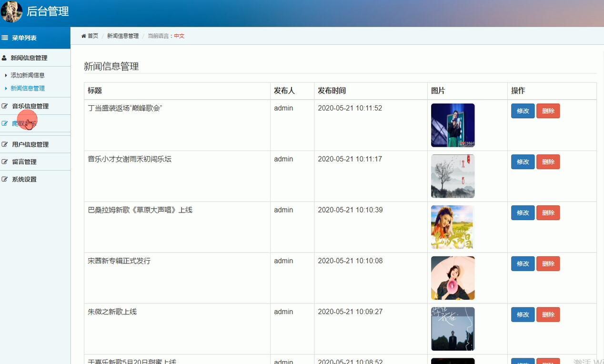604x364 pixels.
Task: Click title 巴桑拉姆新歌《草原大声唱》上线
Action: pos(140,210)
